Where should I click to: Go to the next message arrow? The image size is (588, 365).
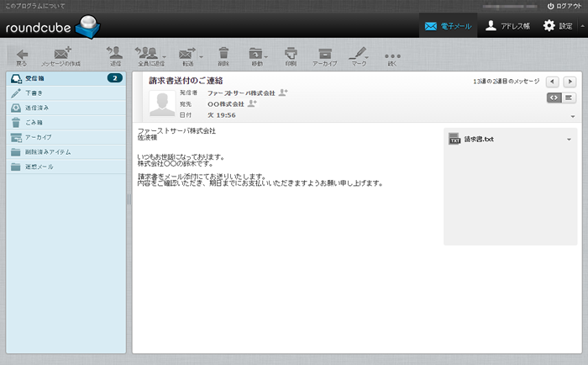click(x=570, y=82)
